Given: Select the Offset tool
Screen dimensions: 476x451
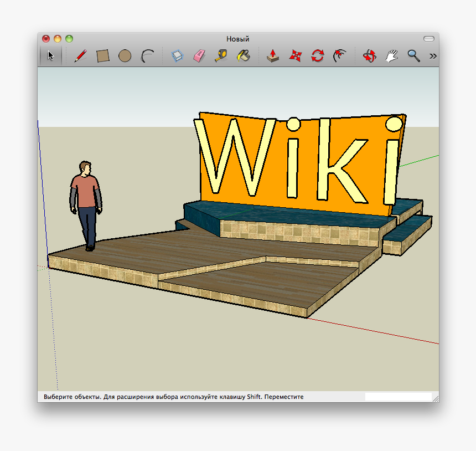Looking at the screenshot, I should pyautogui.click(x=339, y=55).
